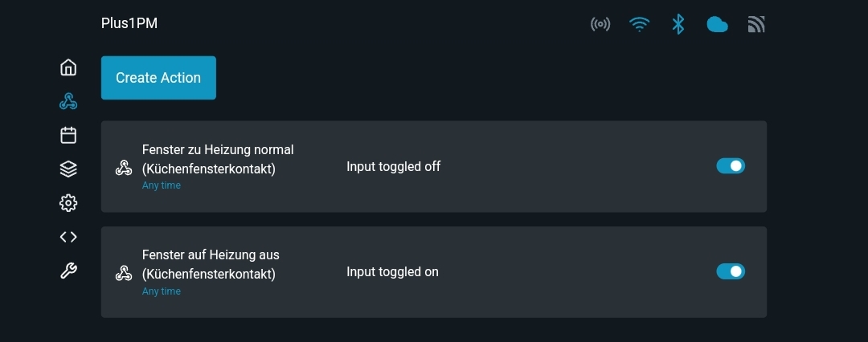The width and height of the screenshot is (868, 342).
Task: Open the wrench diagnostics icon
Action: click(68, 271)
